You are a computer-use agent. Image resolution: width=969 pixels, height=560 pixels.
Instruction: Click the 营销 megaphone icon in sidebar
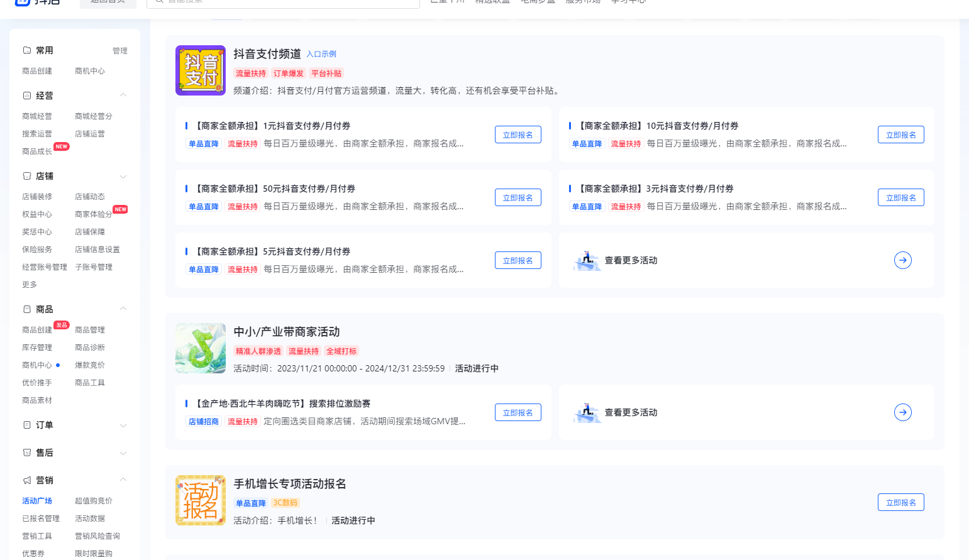(x=27, y=480)
